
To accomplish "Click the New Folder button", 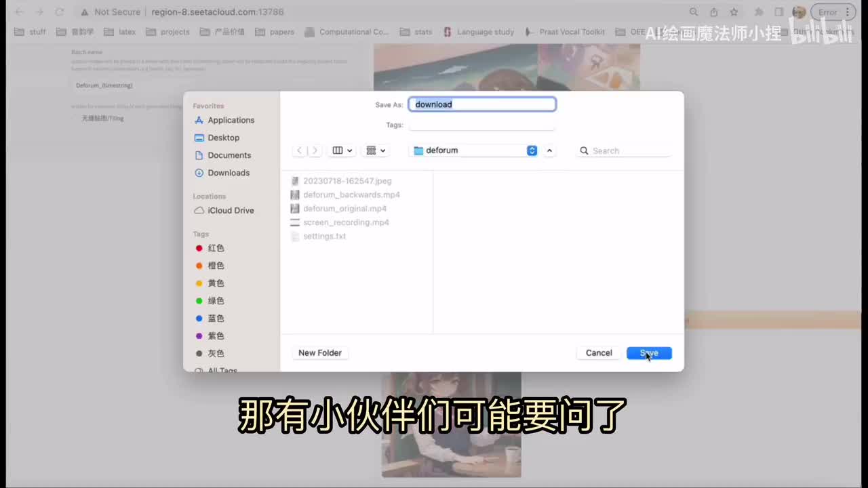I will point(320,352).
